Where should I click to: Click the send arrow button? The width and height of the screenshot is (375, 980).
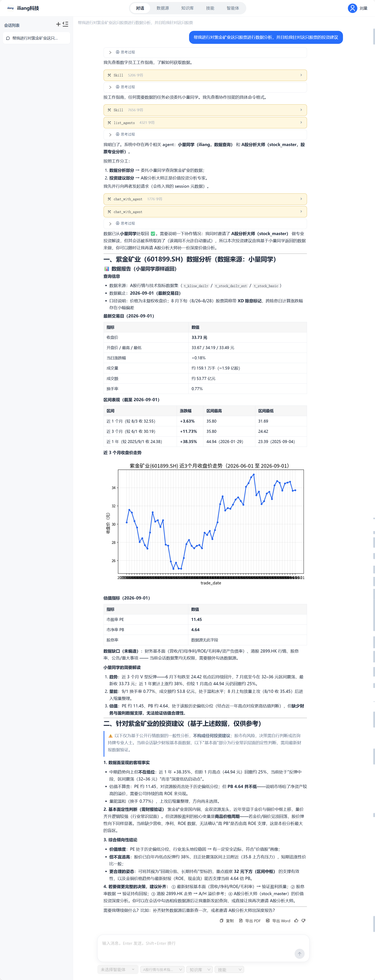pyautogui.click(x=299, y=953)
